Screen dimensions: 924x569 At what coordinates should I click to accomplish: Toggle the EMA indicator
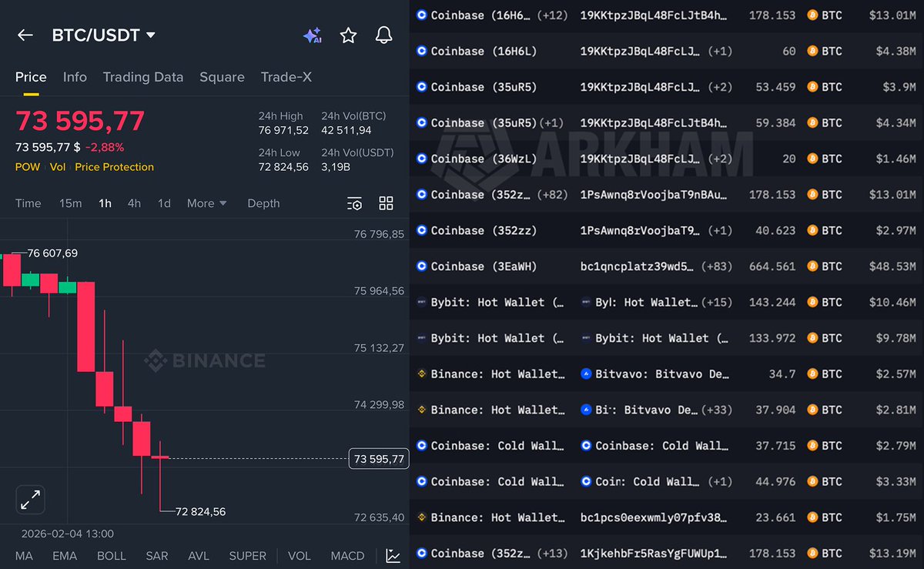pyautogui.click(x=65, y=556)
